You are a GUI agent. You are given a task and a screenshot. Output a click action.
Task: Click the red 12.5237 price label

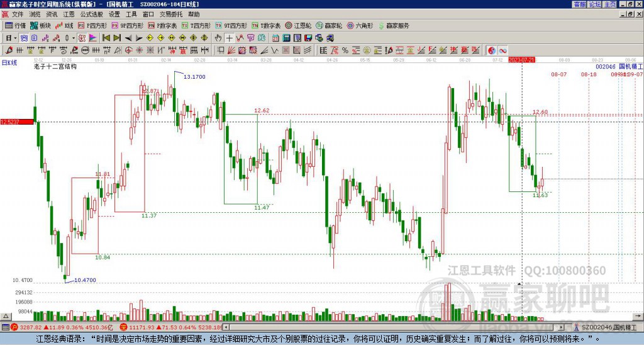pyautogui.click(x=17, y=122)
